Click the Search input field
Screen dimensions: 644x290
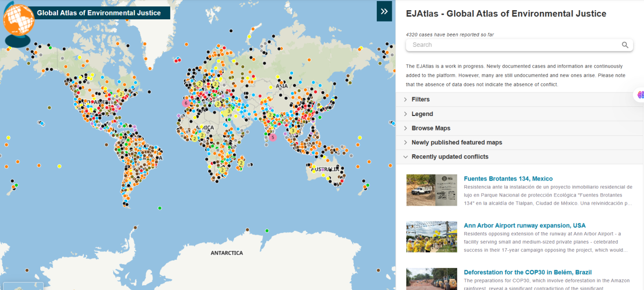pyautogui.click(x=513, y=45)
